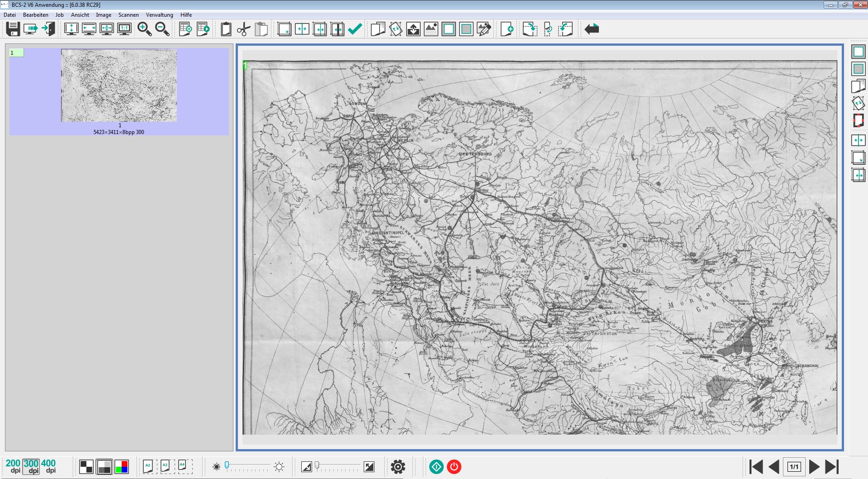Image resolution: width=868 pixels, height=479 pixels.
Task: Click the Save floppy disk icon
Action: [x=13, y=29]
